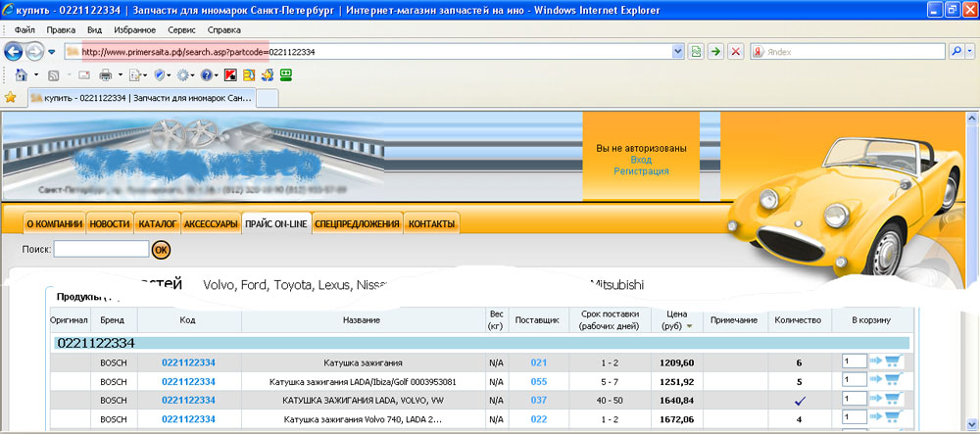Image resolution: width=980 pixels, height=434 pixels.
Task: Click the Home icon in command bar
Action: pos(22,75)
